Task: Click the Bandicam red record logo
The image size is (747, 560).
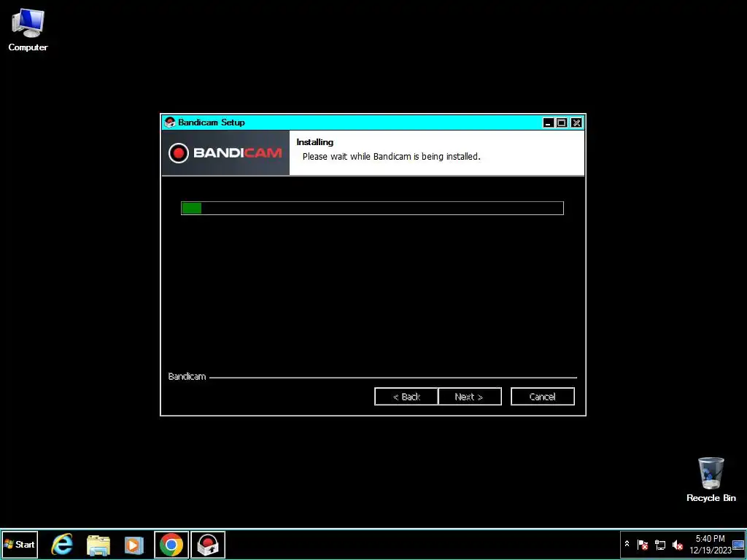Action: click(179, 153)
